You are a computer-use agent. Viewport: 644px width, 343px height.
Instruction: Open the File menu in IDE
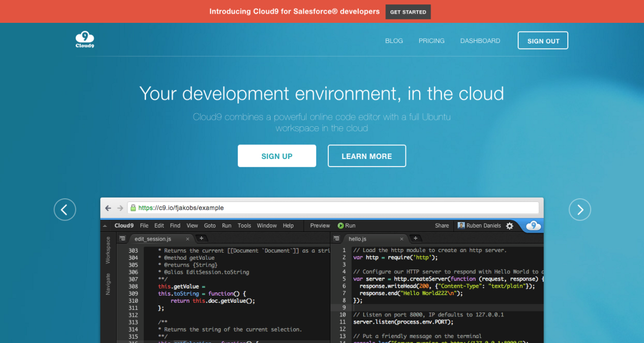coord(144,225)
